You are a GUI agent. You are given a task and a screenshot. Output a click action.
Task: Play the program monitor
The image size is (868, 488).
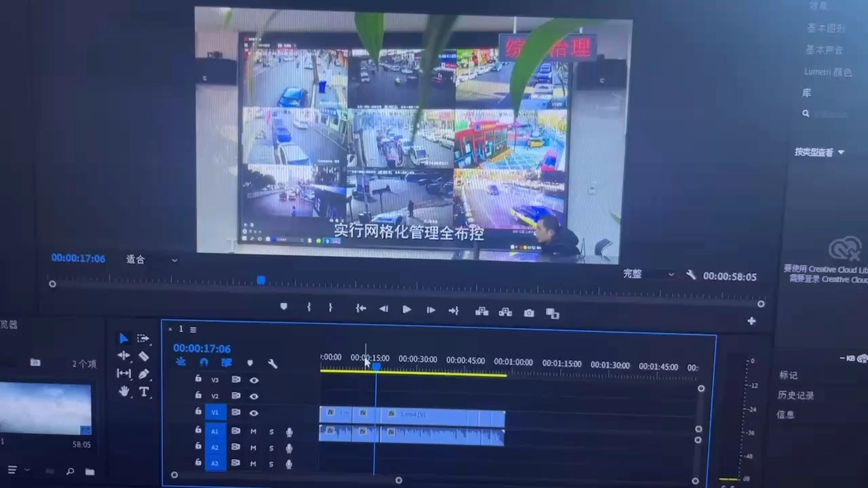407,310
